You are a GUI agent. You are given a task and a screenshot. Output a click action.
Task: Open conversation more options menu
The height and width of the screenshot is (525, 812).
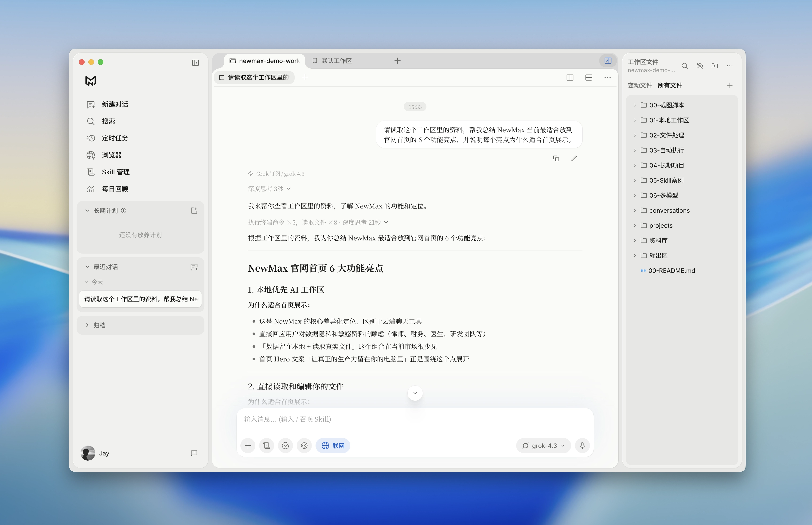point(607,78)
